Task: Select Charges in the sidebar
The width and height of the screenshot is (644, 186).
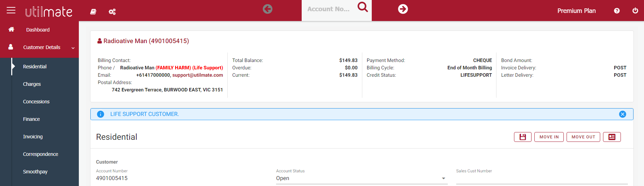Action: (x=32, y=84)
